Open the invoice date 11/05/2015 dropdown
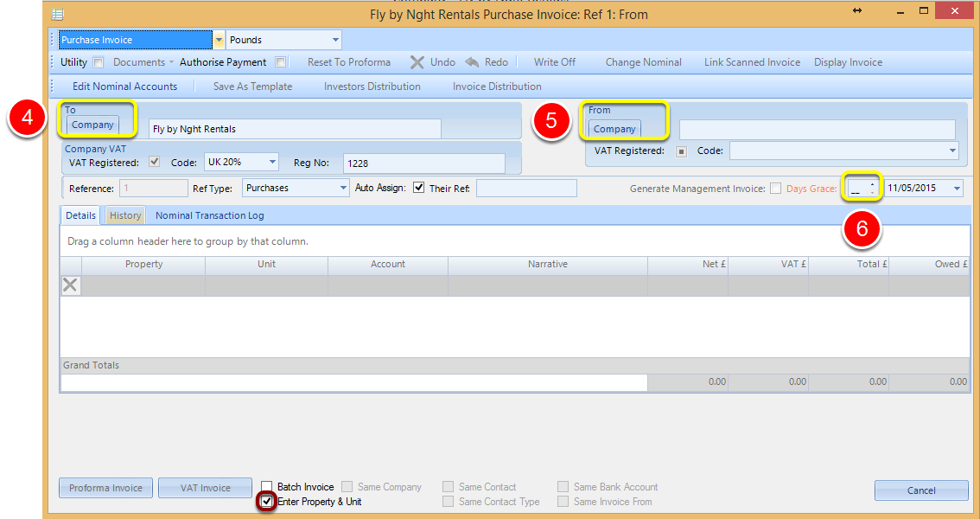This screenshot has height=519, width=980. tap(957, 189)
